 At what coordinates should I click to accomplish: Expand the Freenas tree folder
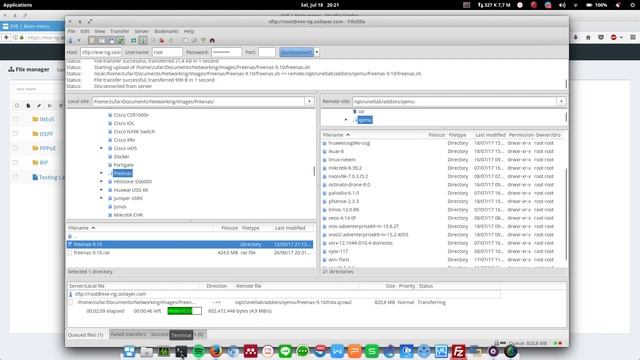coord(101,173)
